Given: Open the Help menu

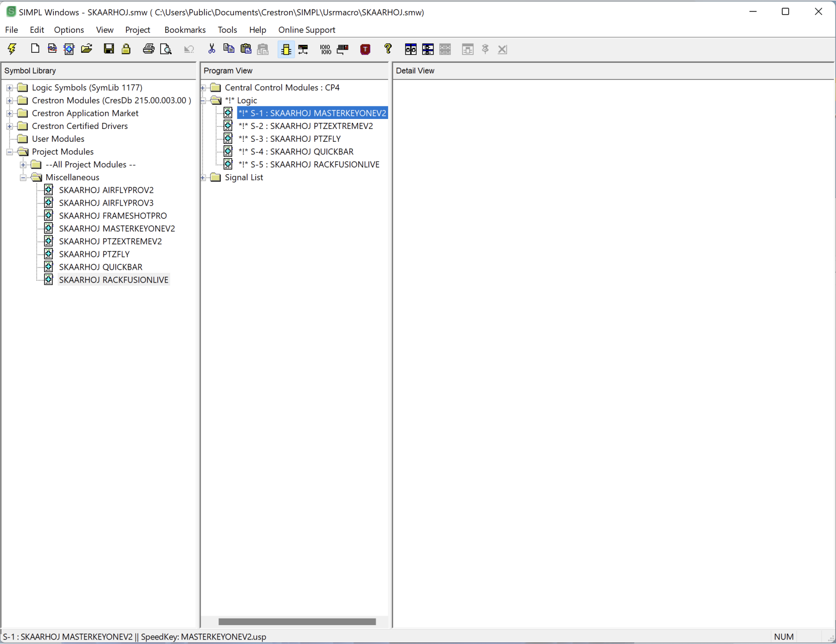Looking at the screenshot, I should (258, 30).
